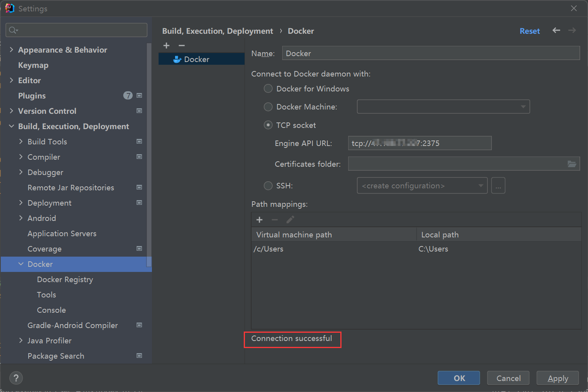Expand the Build Tools node

click(x=21, y=141)
